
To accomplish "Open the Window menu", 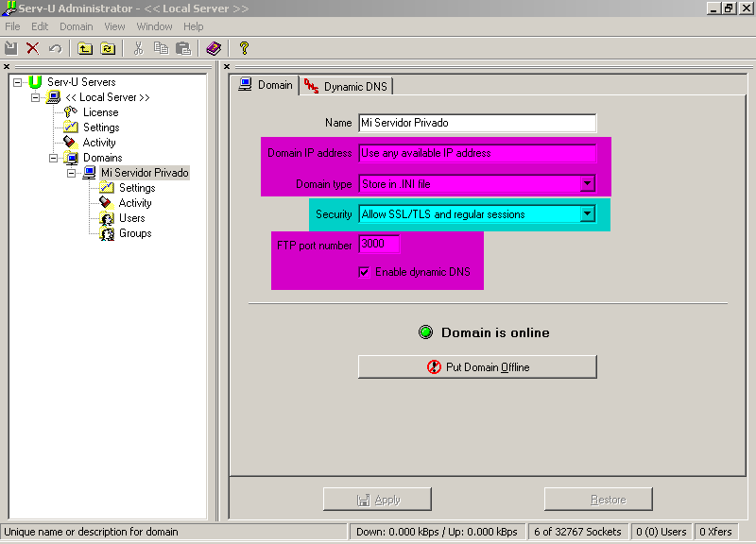I will pos(154,26).
